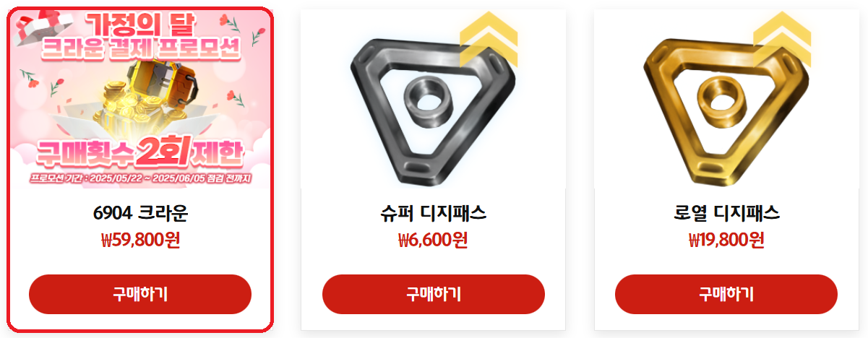The height and width of the screenshot is (338, 868).
Task: Click the gift ribbon icon on promotion banner
Action: [x=35, y=26]
